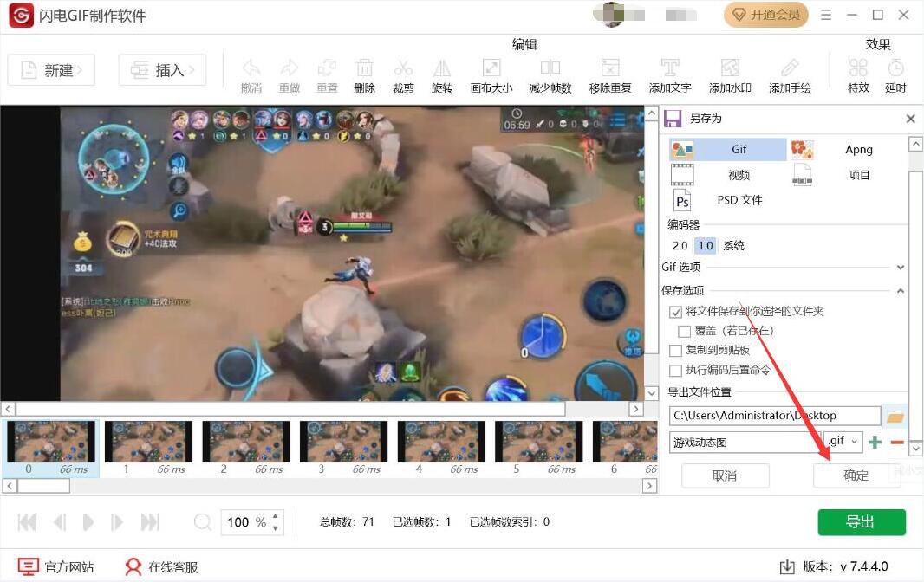Enable copy to clipboard (复制到剪贴板) checkbox
This screenshot has height=582, width=924.
(675, 351)
